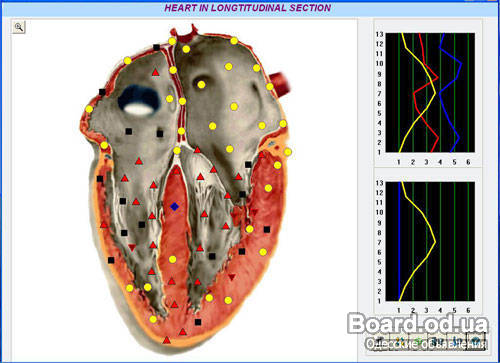Image resolution: width=500 pixels, height=363 pixels.
Task: Click the fifth button in the bottom-right toolbar
Action: point(457,342)
